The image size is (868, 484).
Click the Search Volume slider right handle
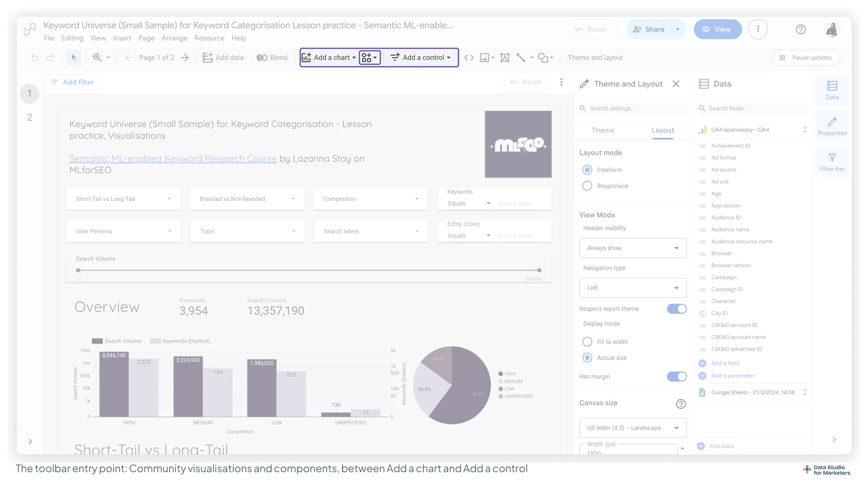tap(539, 270)
